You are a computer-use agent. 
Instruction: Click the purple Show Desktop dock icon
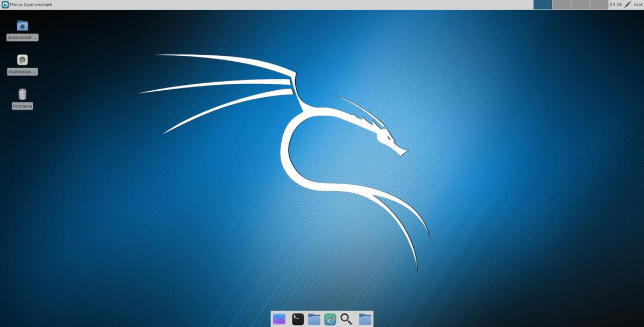pos(279,319)
